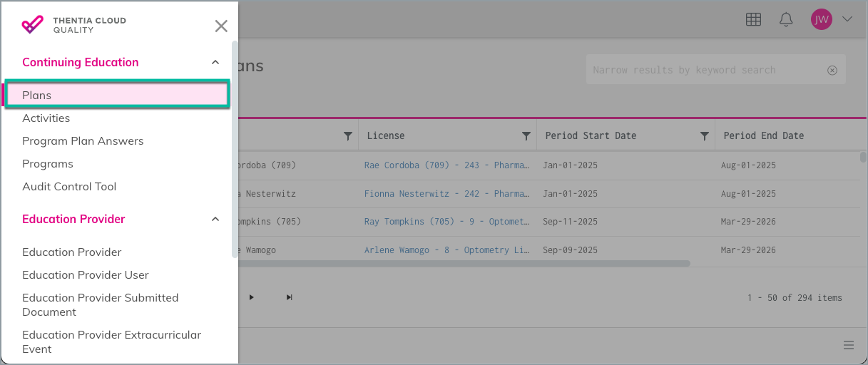
Task: Jump to the last results page
Action: click(289, 297)
